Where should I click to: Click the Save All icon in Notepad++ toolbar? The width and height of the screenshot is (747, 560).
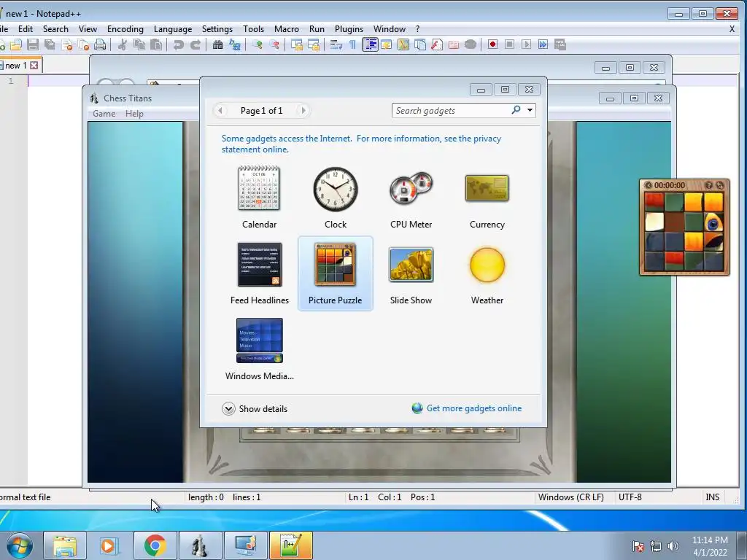(49, 44)
